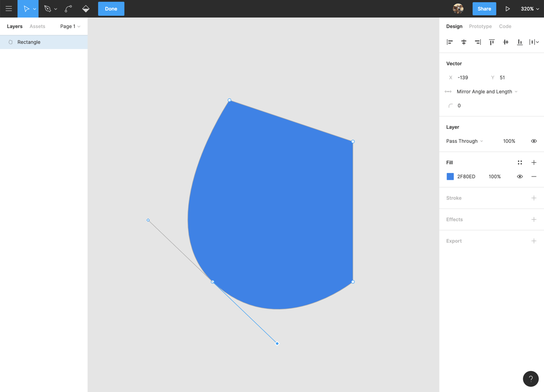Click the Share button

pyautogui.click(x=484, y=9)
